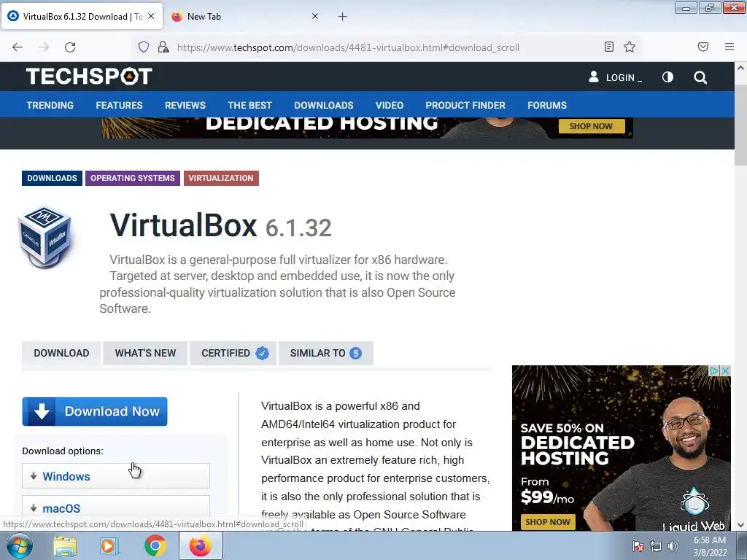Bookmark this page with the star icon
This screenshot has width=747, height=560.
(630, 47)
